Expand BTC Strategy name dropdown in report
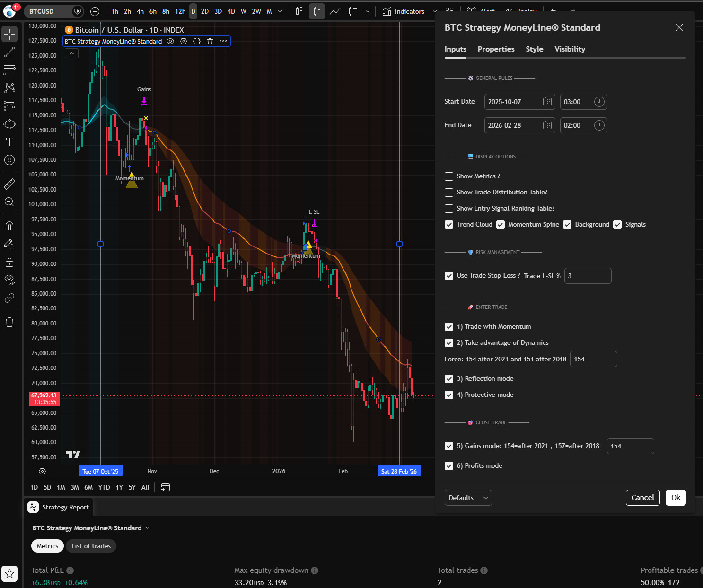 click(x=148, y=528)
